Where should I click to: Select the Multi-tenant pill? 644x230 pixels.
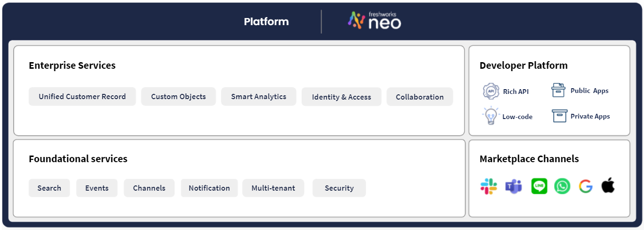(273, 188)
